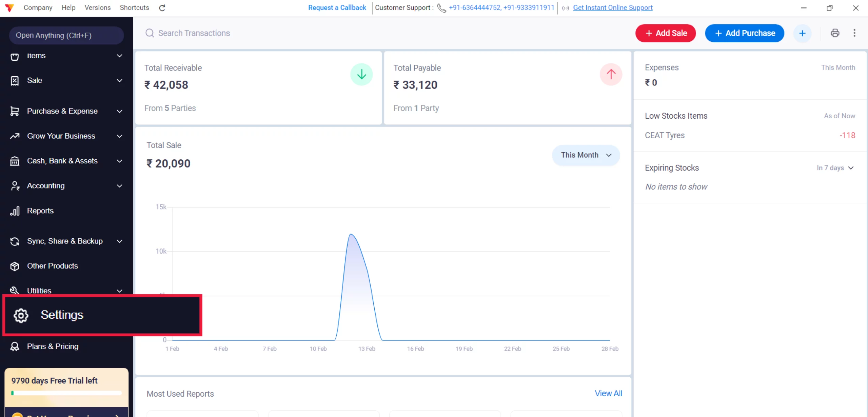Image resolution: width=868 pixels, height=417 pixels.
Task: Open the Expiring Stocks In 7 days dropdown
Action: pyautogui.click(x=835, y=168)
